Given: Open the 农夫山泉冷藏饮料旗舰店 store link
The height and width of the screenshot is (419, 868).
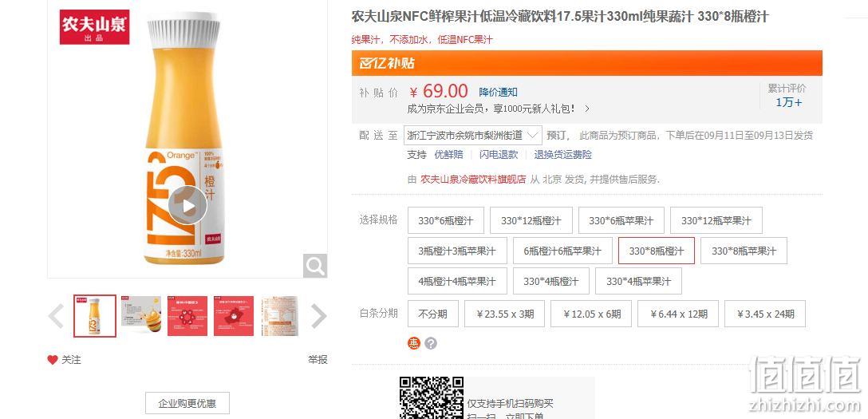Looking at the screenshot, I should point(473,180).
